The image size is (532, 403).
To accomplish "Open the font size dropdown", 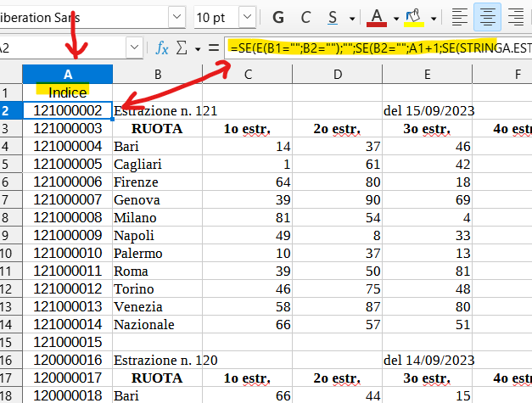I will [x=248, y=17].
